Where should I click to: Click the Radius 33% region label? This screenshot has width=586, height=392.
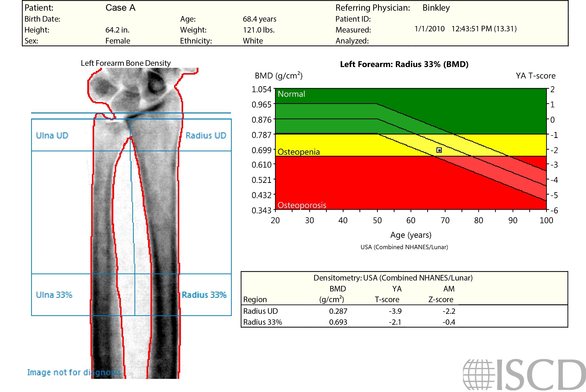click(x=204, y=295)
